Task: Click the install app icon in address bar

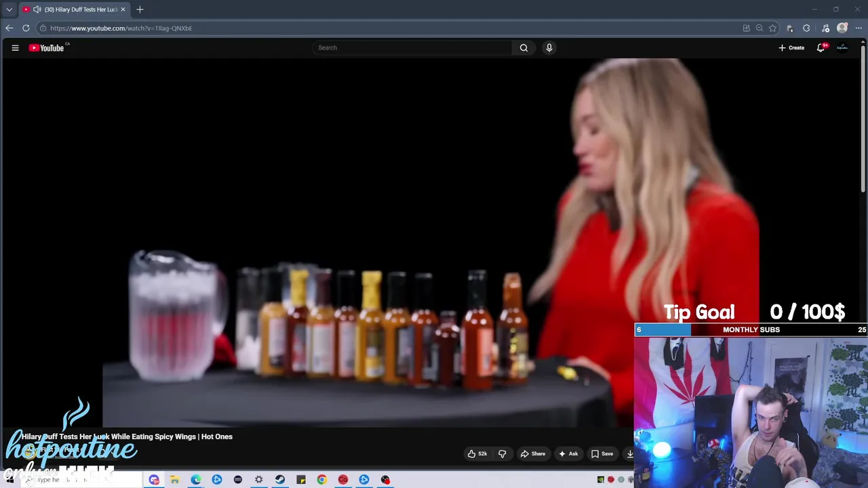Action: coord(747,28)
